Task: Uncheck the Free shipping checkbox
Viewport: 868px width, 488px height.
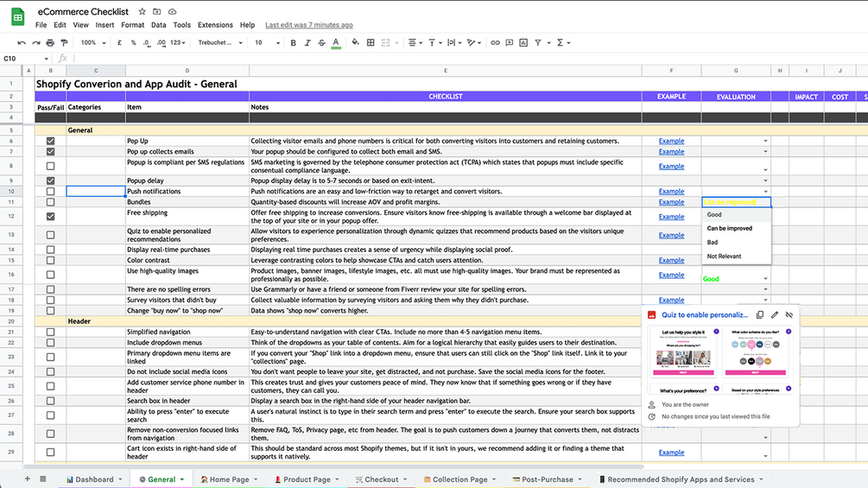Action: click(x=50, y=216)
